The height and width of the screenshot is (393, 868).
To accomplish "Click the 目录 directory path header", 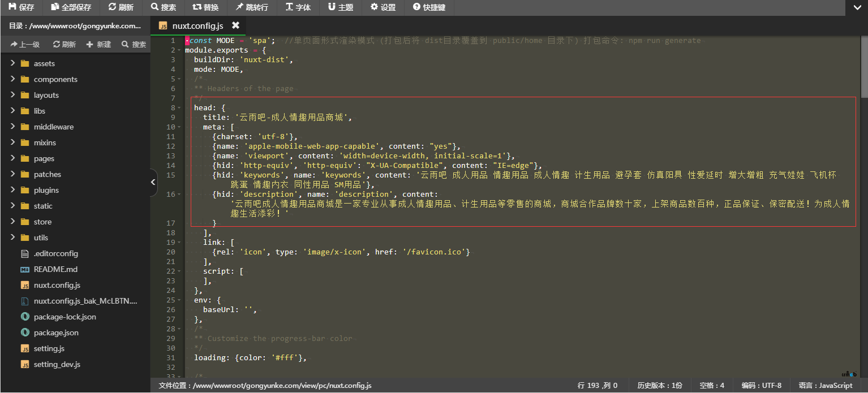I will [x=75, y=26].
